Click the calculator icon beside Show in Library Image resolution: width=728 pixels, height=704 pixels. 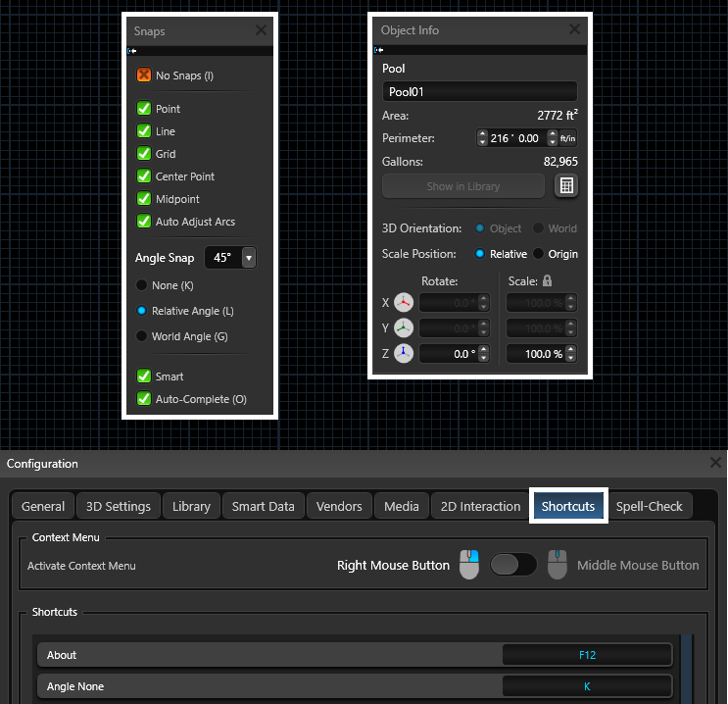click(x=565, y=186)
